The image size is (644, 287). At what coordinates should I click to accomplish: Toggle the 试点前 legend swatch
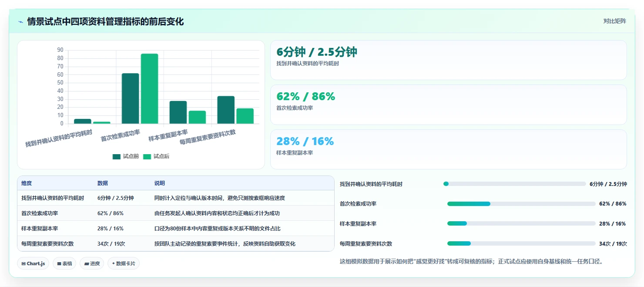pos(116,157)
